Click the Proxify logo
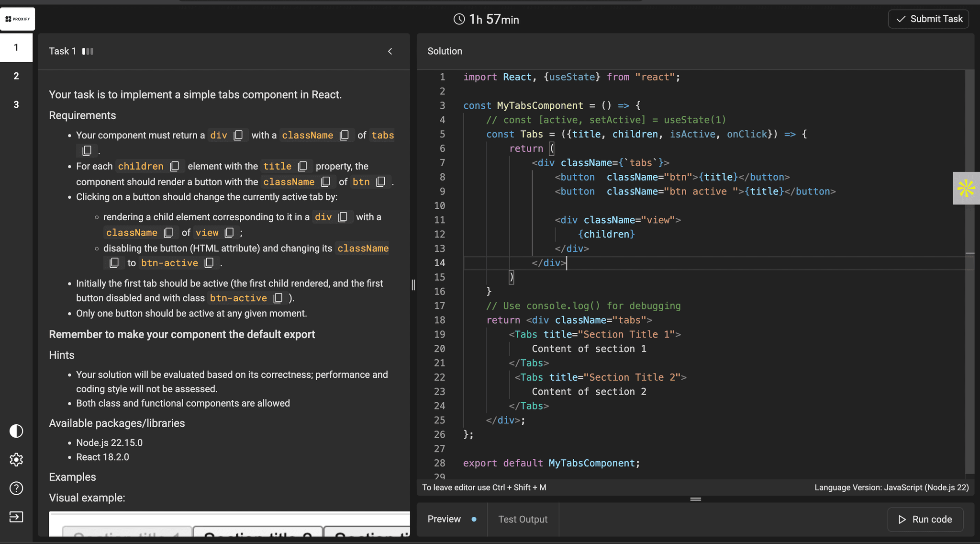This screenshot has width=980, height=544. (x=17, y=19)
